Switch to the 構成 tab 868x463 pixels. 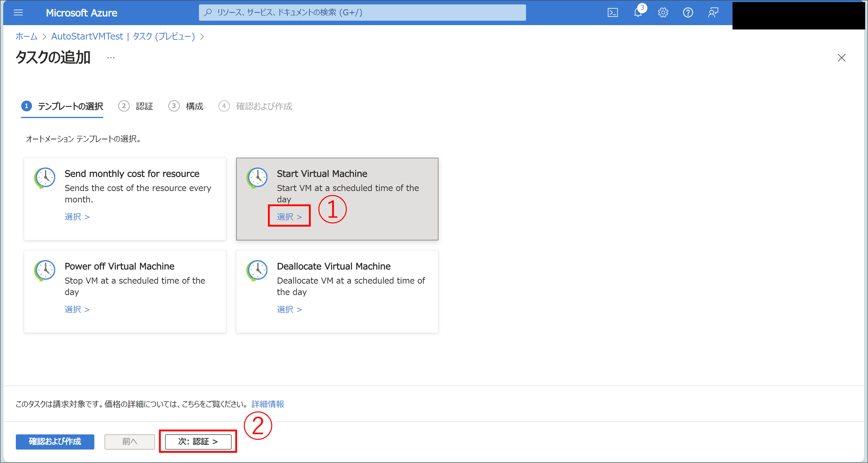[186, 106]
